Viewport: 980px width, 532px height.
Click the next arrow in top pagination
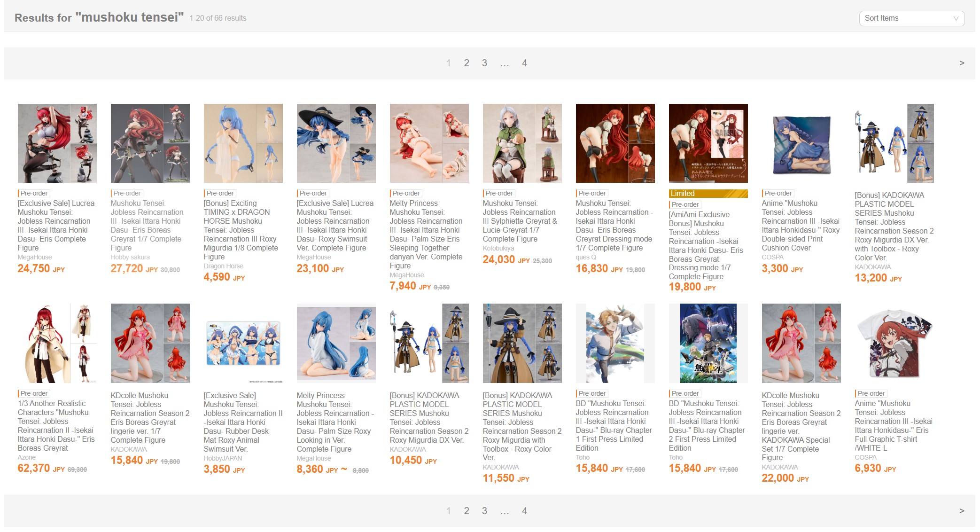point(962,63)
